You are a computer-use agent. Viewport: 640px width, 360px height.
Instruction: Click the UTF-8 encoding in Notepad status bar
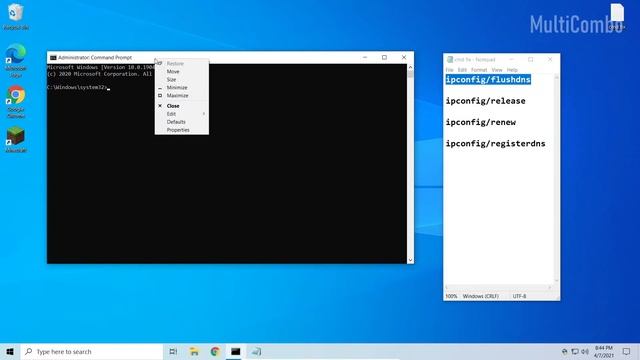pyautogui.click(x=519, y=296)
